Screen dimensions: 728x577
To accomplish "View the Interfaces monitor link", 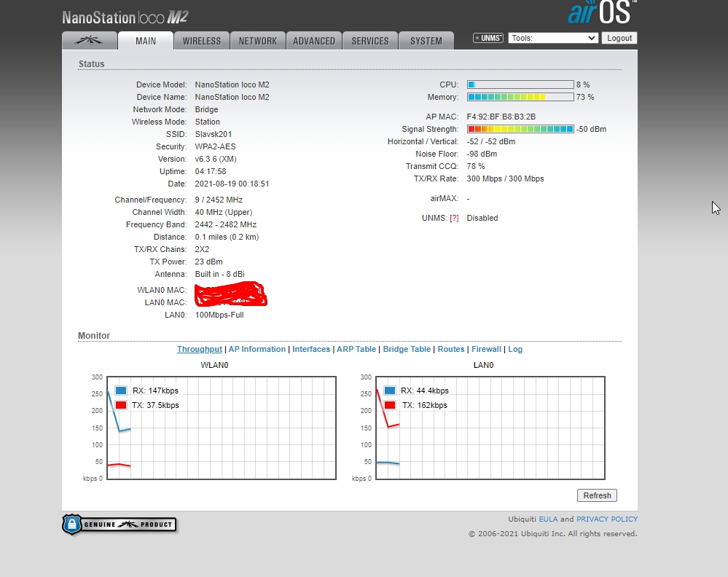I will [311, 349].
